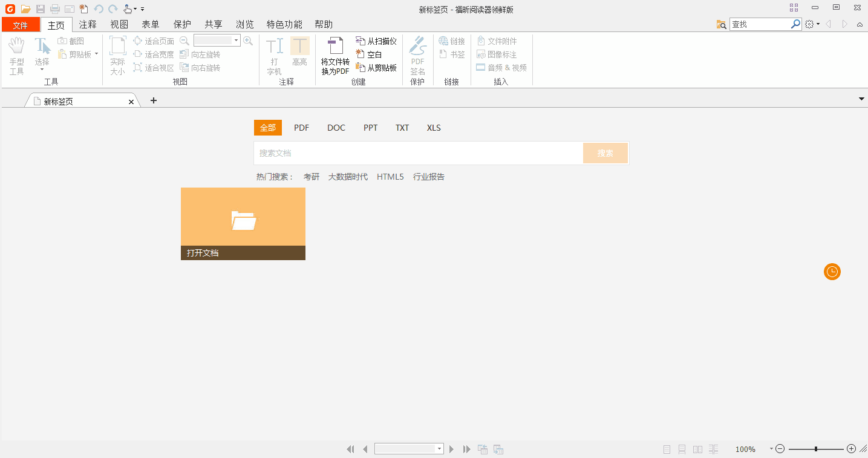Switch to the 注释 ribbon tab

[x=88, y=25]
